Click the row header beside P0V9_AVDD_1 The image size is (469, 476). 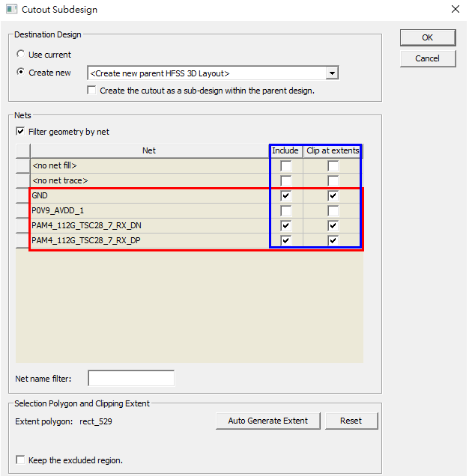coord(22,210)
